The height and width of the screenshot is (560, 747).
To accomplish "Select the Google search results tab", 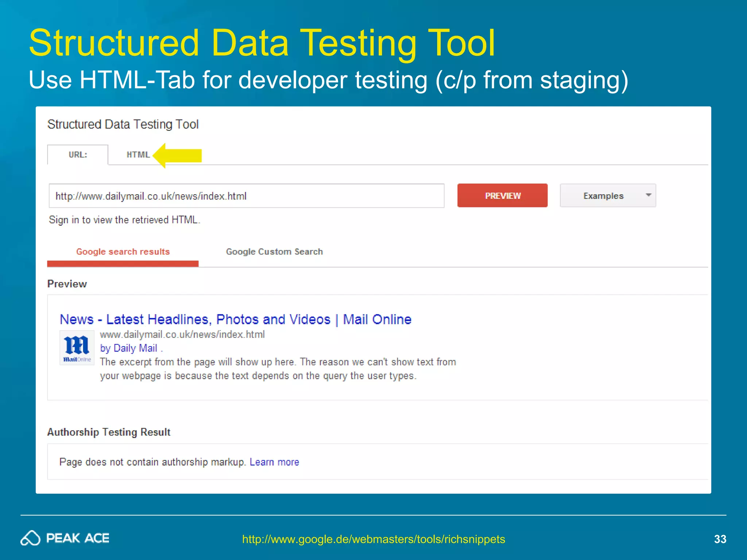I will (x=123, y=252).
